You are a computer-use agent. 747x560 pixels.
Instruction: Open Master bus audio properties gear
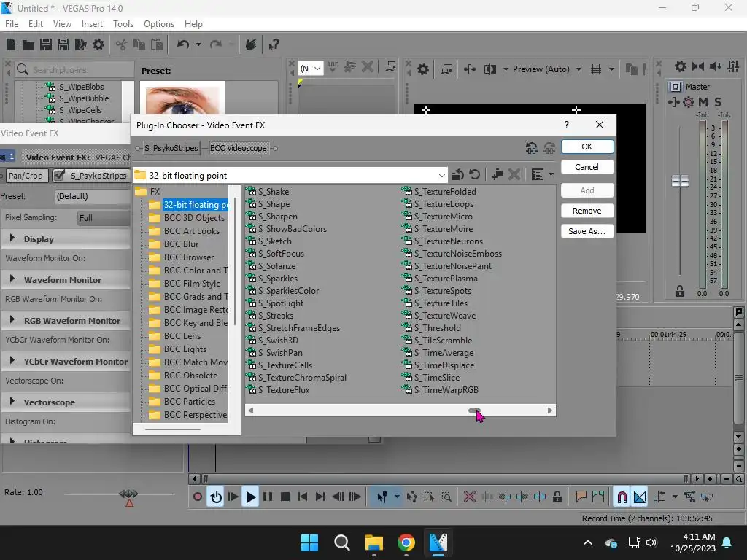(681, 66)
